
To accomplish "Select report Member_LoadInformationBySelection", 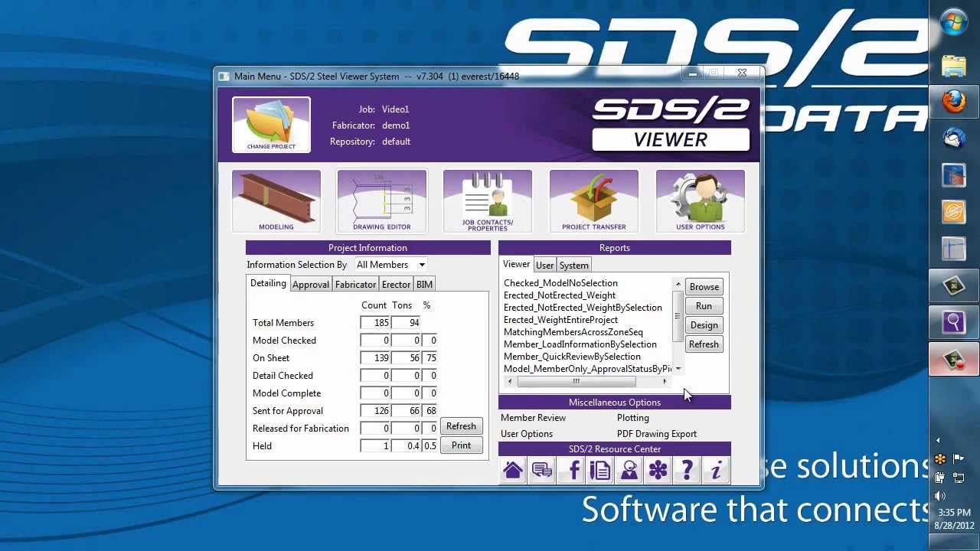I will point(580,344).
